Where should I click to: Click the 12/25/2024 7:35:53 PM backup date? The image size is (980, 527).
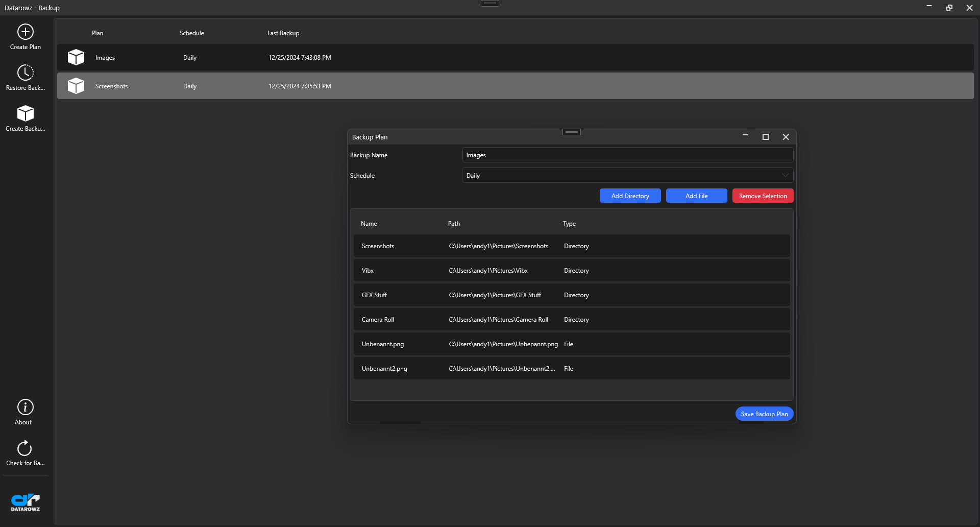[x=300, y=86]
